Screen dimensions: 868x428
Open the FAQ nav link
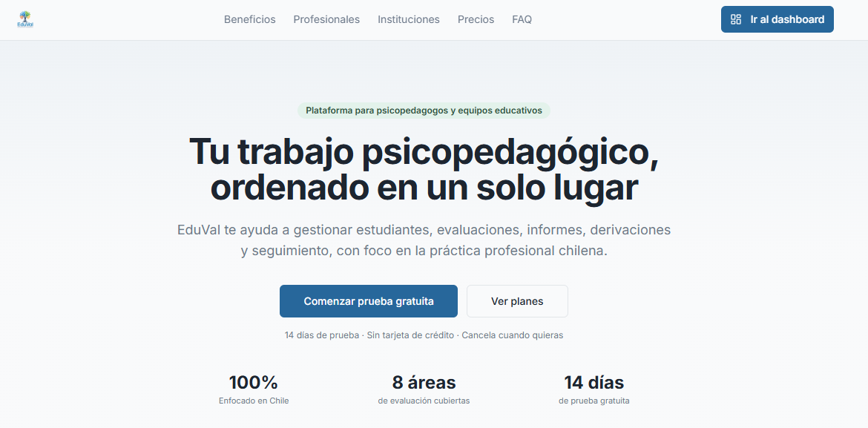click(522, 19)
